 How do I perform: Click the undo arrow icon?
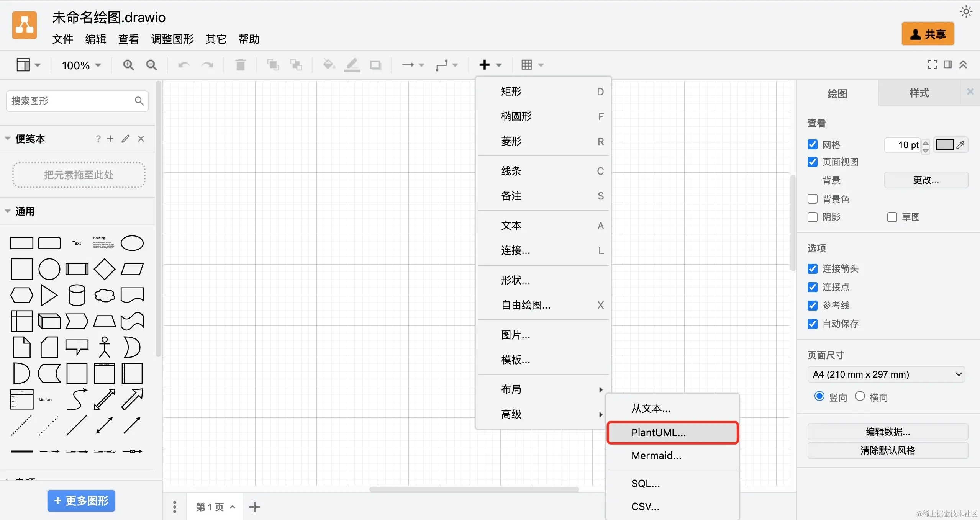[x=184, y=65]
